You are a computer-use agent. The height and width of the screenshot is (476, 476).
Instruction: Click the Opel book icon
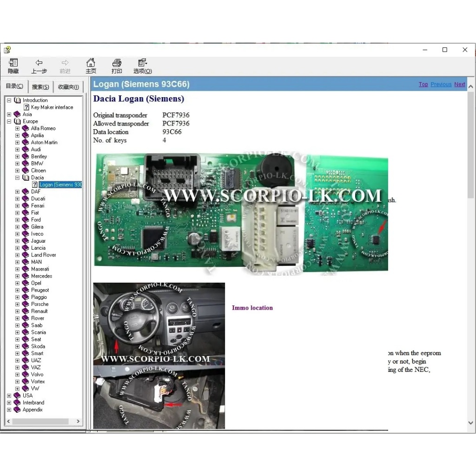pos(26,283)
